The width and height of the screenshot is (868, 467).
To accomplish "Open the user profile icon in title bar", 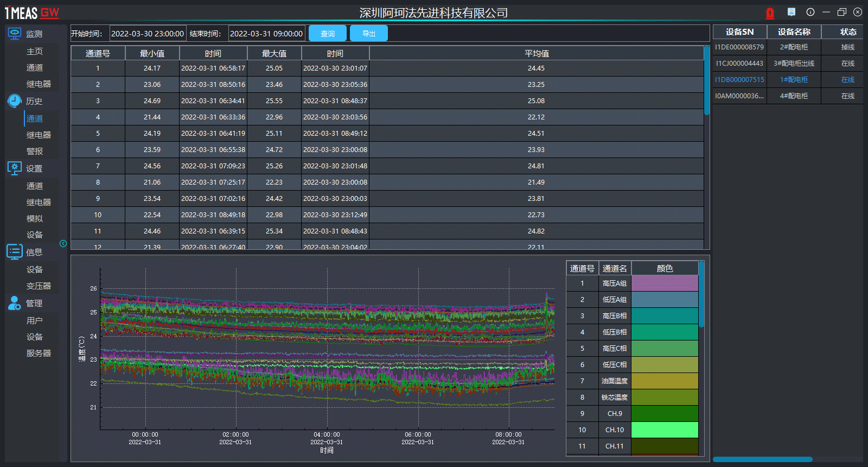I will [792, 12].
